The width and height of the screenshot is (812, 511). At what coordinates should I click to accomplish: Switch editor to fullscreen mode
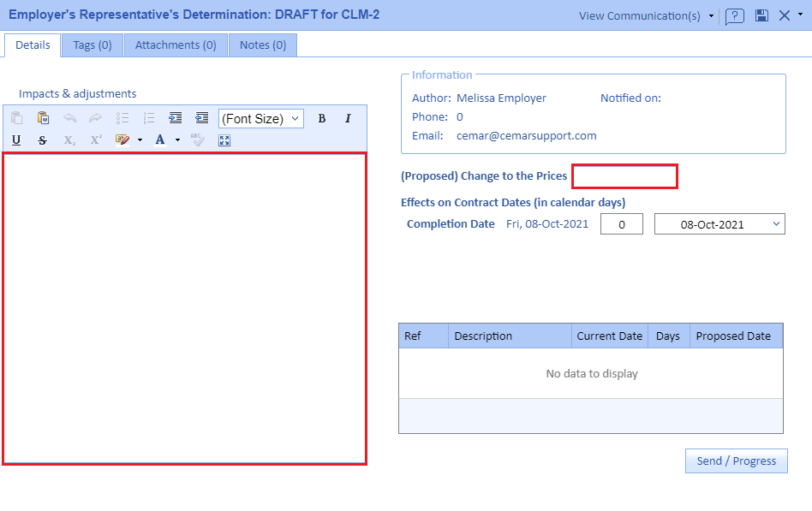pyautogui.click(x=224, y=140)
